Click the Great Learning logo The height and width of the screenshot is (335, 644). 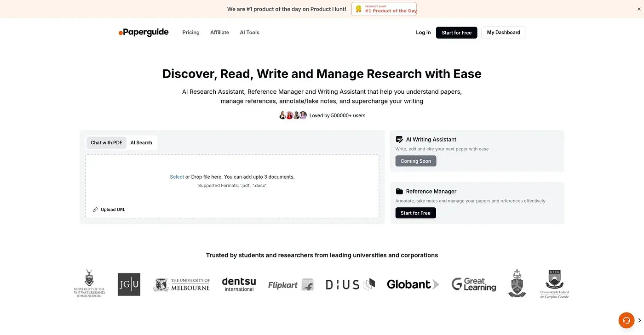[x=474, y=284]
